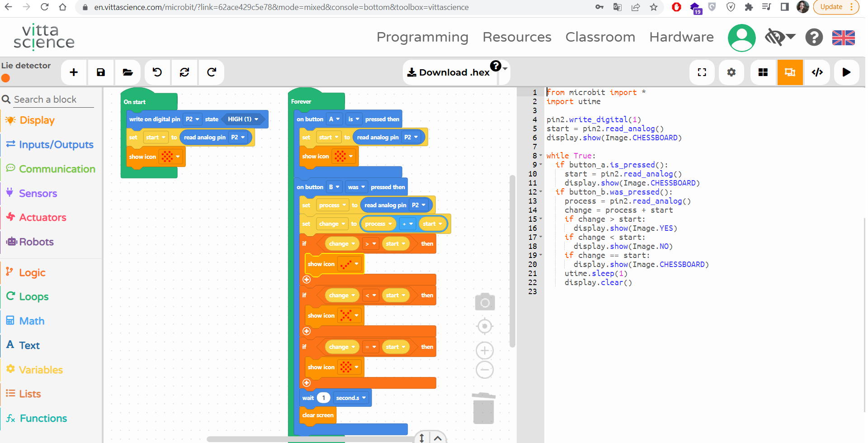868x443 pixels.
Task: Reload the browser page
Action: pos(44,7)
